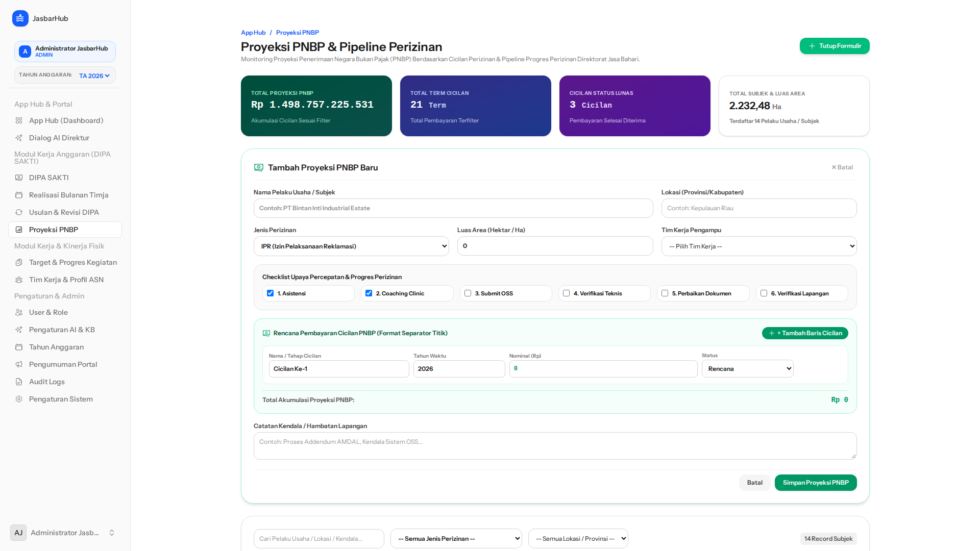Screen dimensions: 980x551
Task: Open the Semua Jenis Perizinan filter dropdown
Action: coord(456,539)
